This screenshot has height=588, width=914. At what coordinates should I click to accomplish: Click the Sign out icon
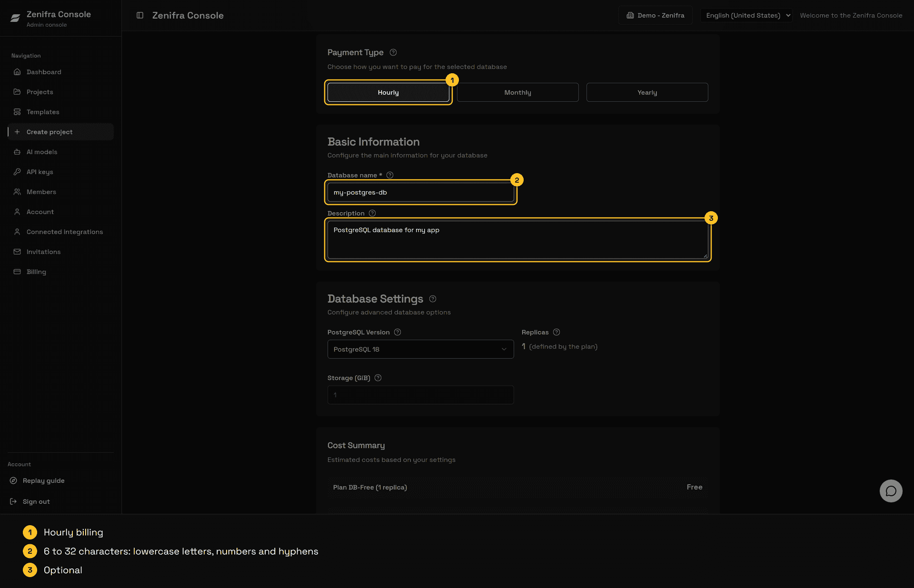pos(13,501)
